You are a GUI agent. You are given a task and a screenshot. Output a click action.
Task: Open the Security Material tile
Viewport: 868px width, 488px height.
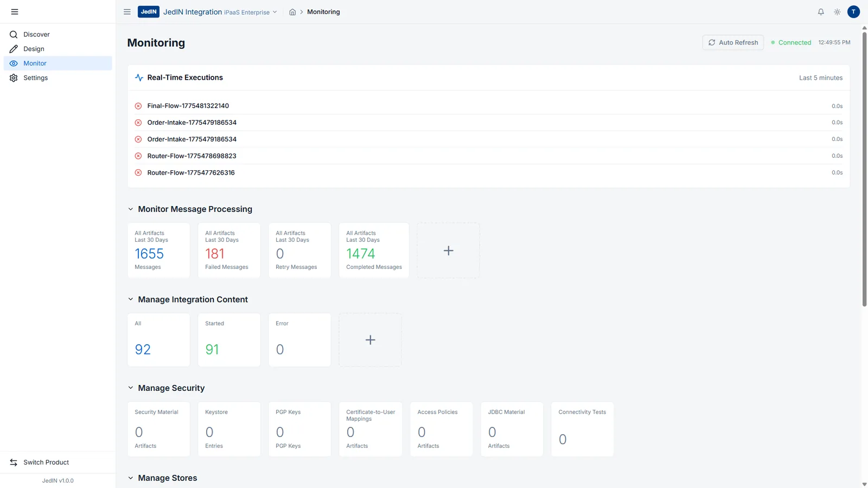[x=158, y=429]
